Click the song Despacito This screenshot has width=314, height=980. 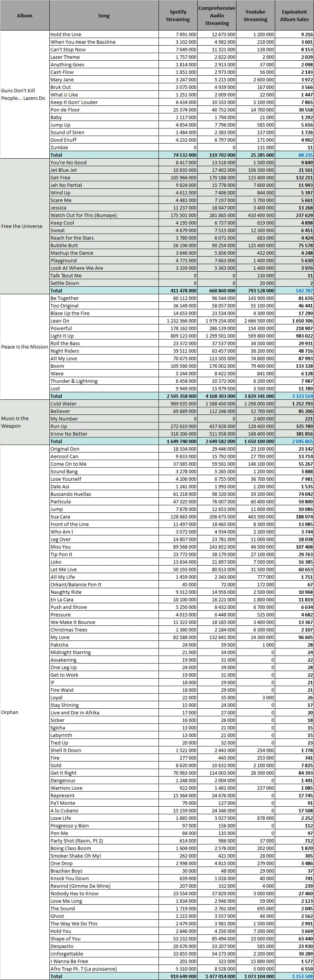(x=62, y=946)
